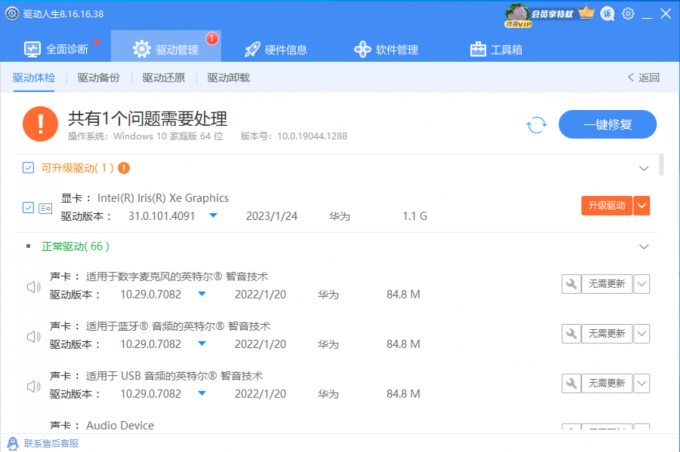This screenshot has width=680, height=452.
Task: Toggle the Intel Iris Xe Graphics checkbox
Action: (x=28, y=208)
